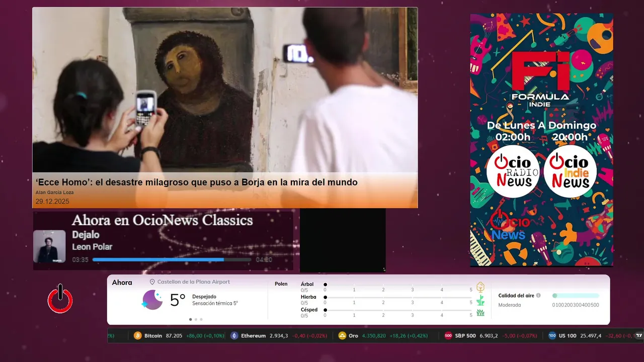Click the Formula Indie FI logo
Image resolution: width=644 pixels, height=362 pixels.
(541, 79)
